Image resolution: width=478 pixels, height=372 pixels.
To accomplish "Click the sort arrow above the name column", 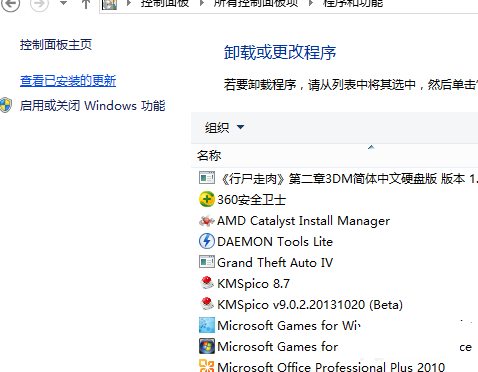I will [x=371, y=147].
